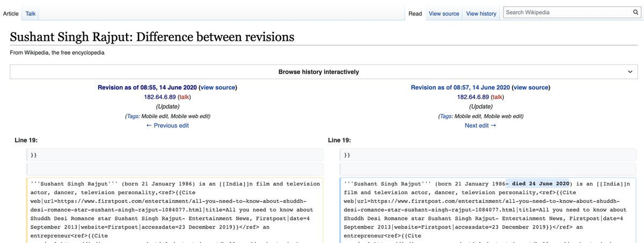Open Revision as of 08:55, 14 June 2020

click(x=147, y=87)
